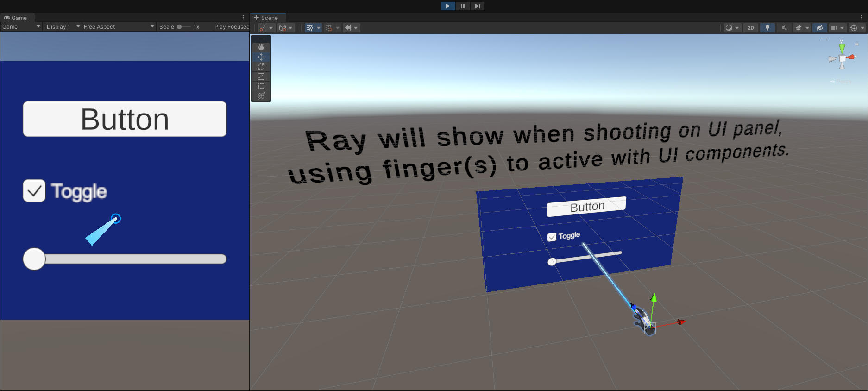
Task: Select the Rect transform tool
Action: (x=261, y=86)
